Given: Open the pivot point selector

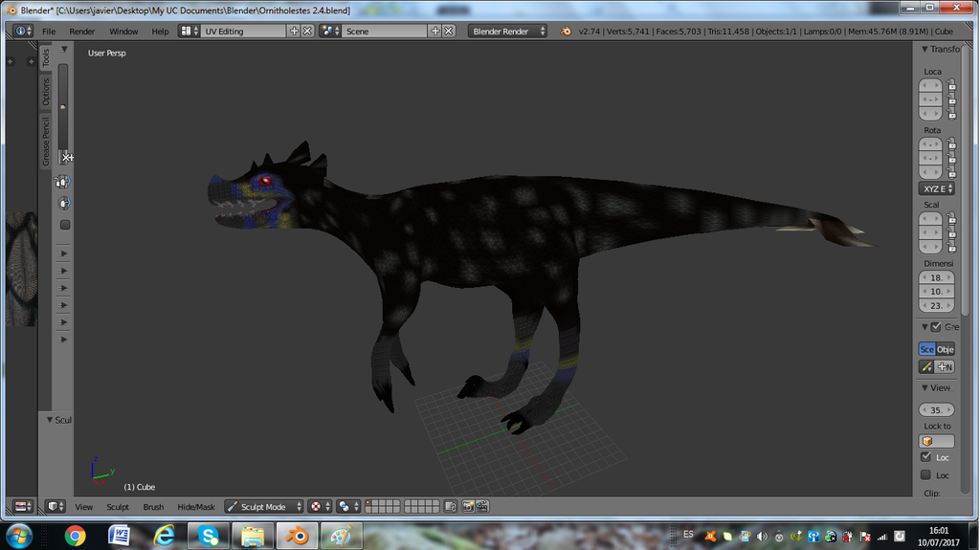Looking at the screenshot, I should (348, 507).
